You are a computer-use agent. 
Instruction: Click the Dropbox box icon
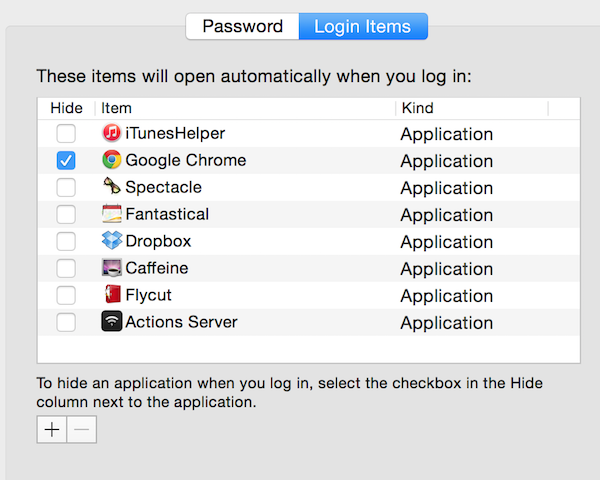point(112,241)
